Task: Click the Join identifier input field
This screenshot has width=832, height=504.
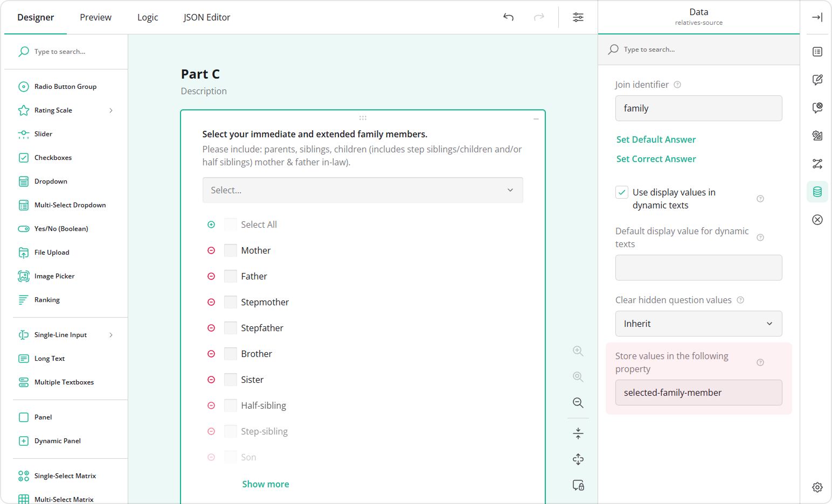Action: [x=698, y=108]
